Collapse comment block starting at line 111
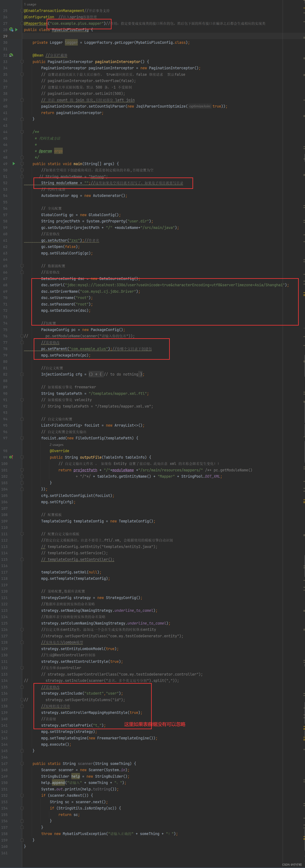This screenshot has width=305, height=868. [x=22, y=534]
